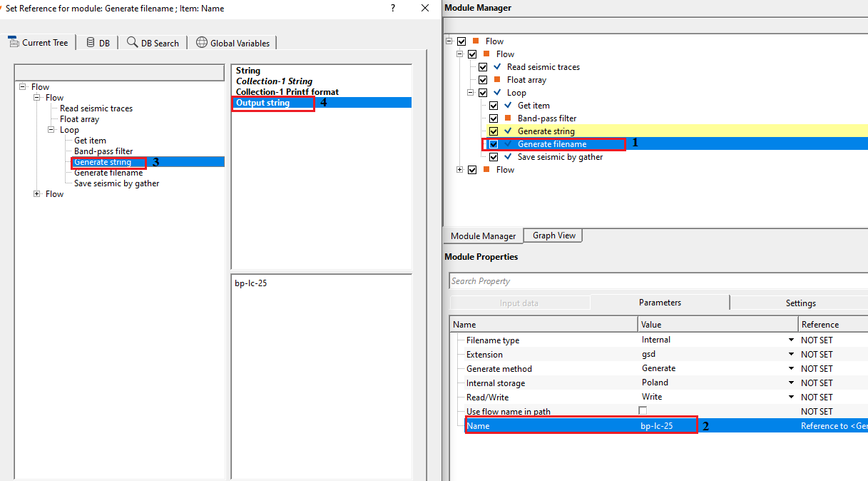Screen dimensions: 868x481
Task: Click the orange status icon beside Band-pass filter
Action: (508, 118)
